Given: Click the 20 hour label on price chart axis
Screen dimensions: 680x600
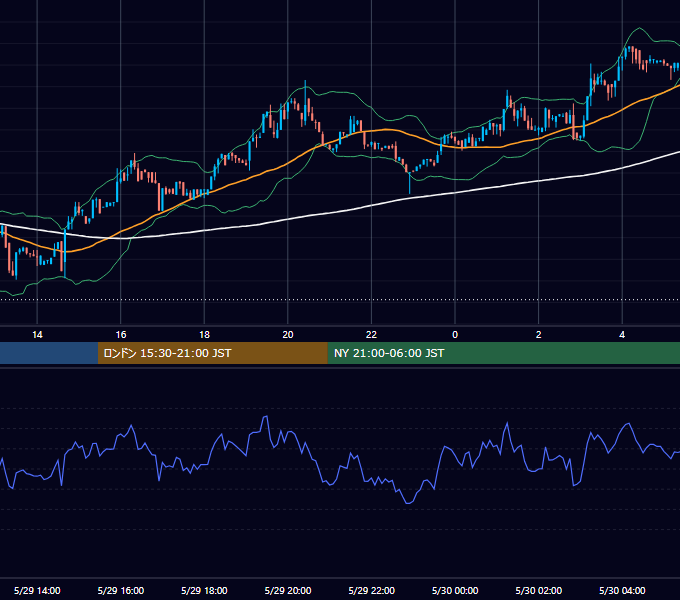Looking at the screenshot, I should [x=288, y=335].
